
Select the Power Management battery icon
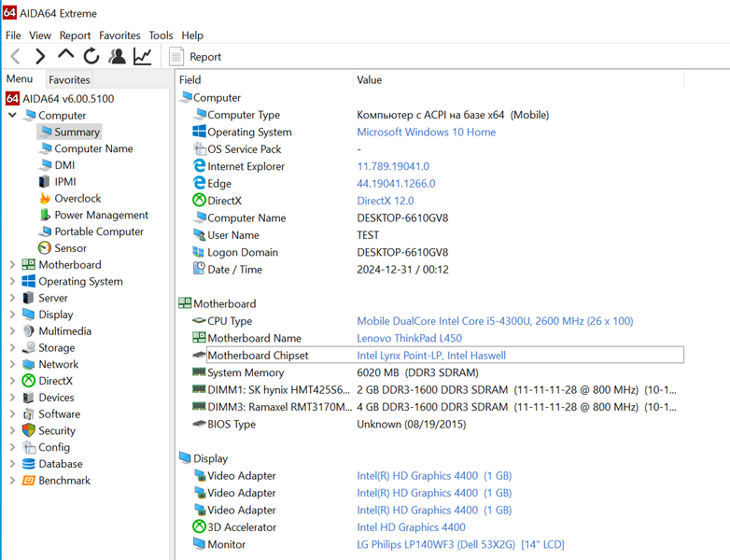(45, 215)
